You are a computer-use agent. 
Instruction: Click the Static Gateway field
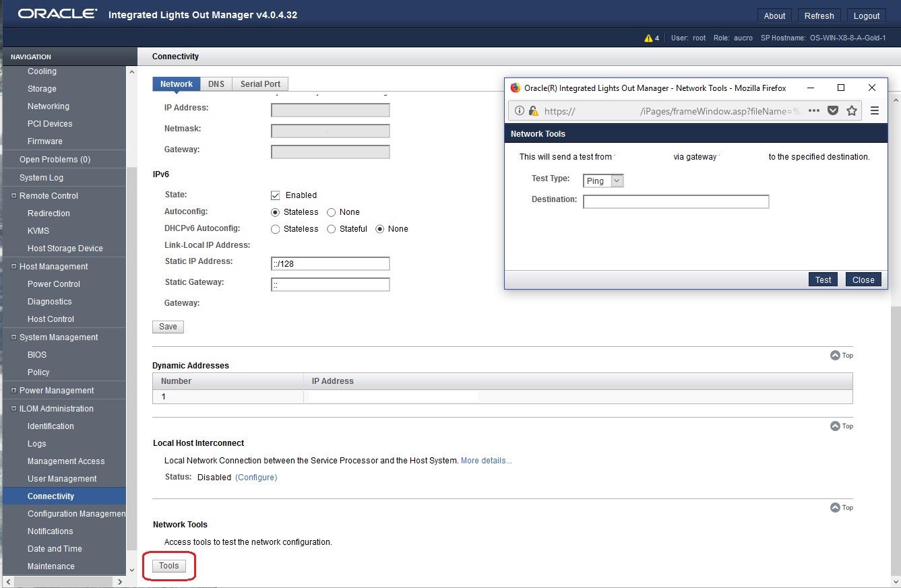(330, 285)
